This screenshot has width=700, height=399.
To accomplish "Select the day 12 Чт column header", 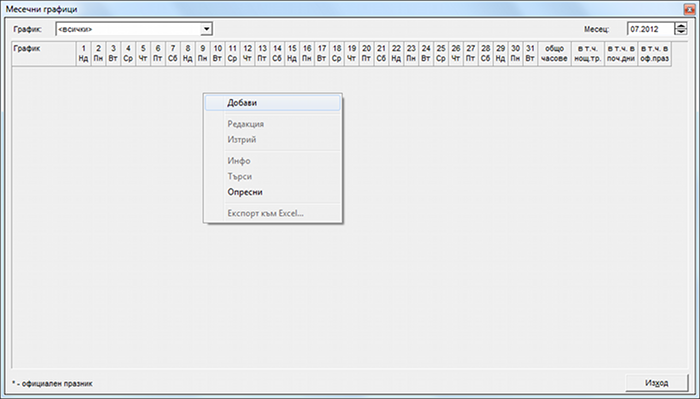I will tap(247, 54).
